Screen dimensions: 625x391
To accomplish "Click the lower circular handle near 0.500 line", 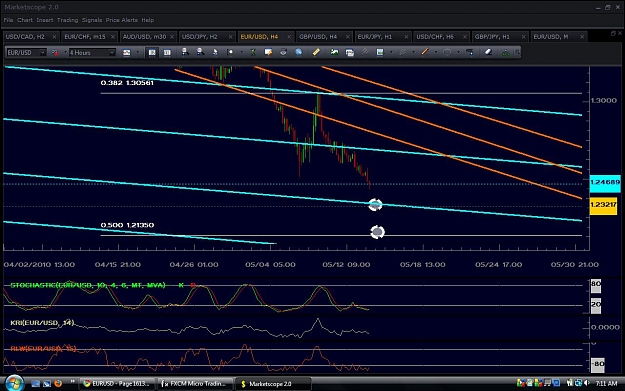I will (377, 232).
